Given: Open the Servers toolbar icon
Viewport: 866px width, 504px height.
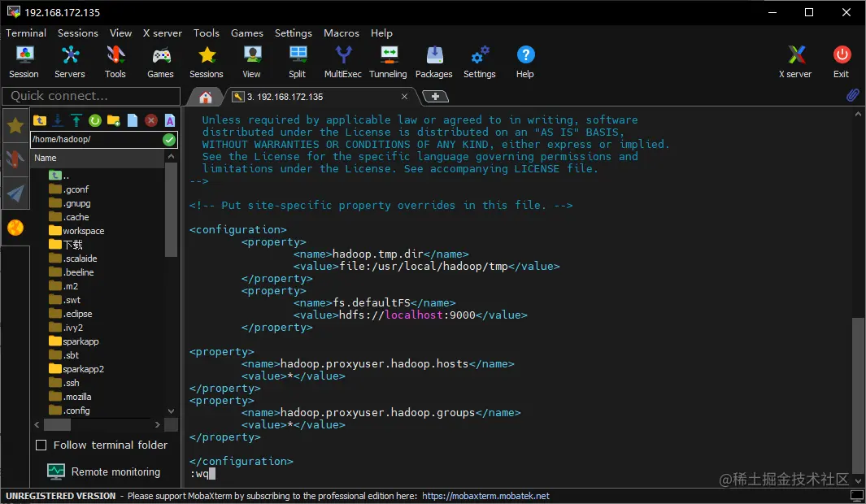Looking at the screenshot, I should click(70, 62).
